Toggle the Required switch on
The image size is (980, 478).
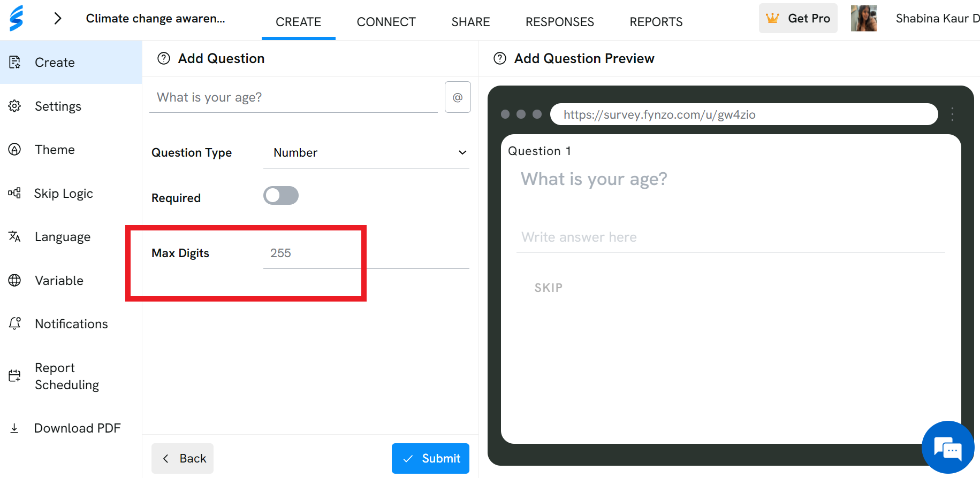tap(281, 196)
